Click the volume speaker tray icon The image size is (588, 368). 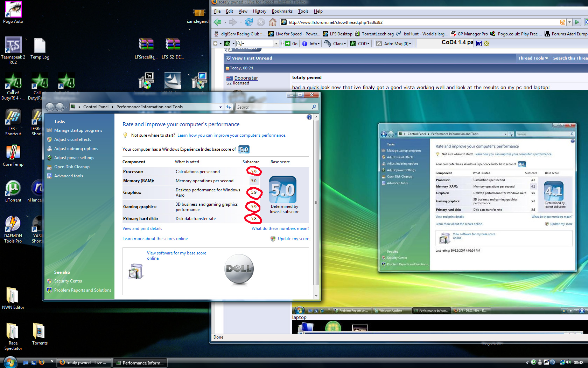pos(568,362)
